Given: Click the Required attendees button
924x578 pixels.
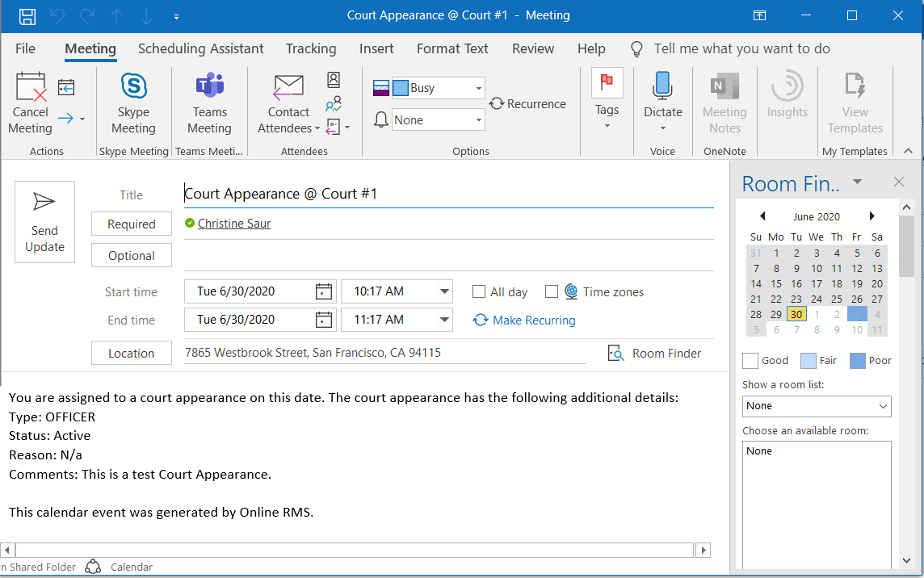Looking at the screenshot, I should click(x=132, y=224).
